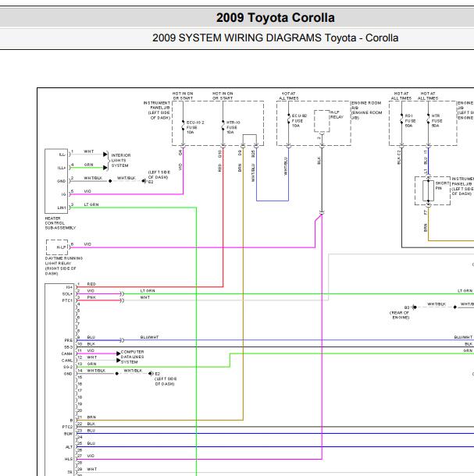This screenshot has height=476, width=474.
Task: Click the 'IG+' terminal at pin 1
Action: pyautogui.click(x=69, y=287)
